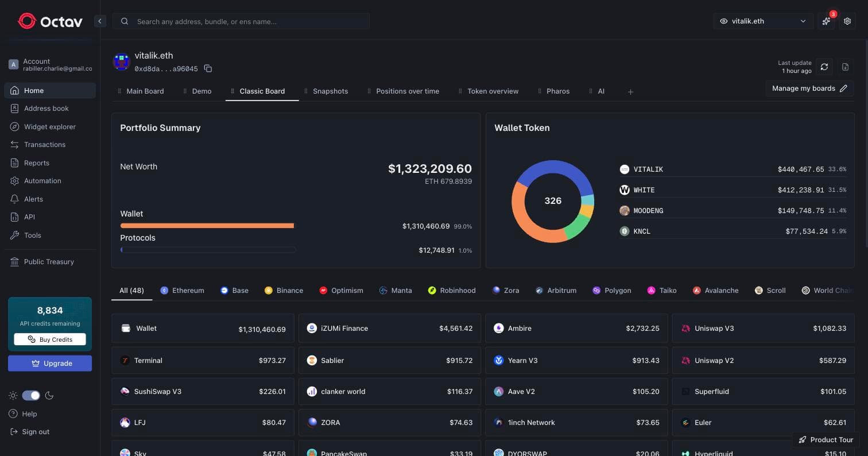Viewport: 868px width, 456px height.
Task: Switch to the Pharos tab
Action: click(x=553, y=91)
